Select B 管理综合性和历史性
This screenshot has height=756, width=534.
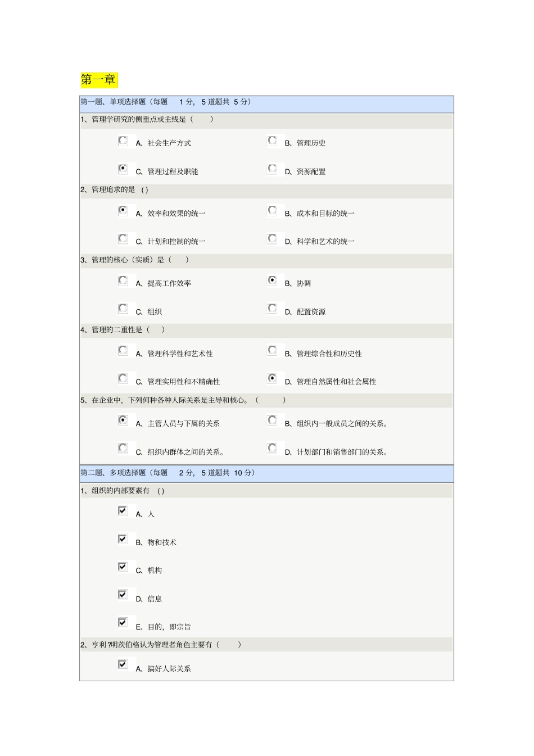point(273,350)
